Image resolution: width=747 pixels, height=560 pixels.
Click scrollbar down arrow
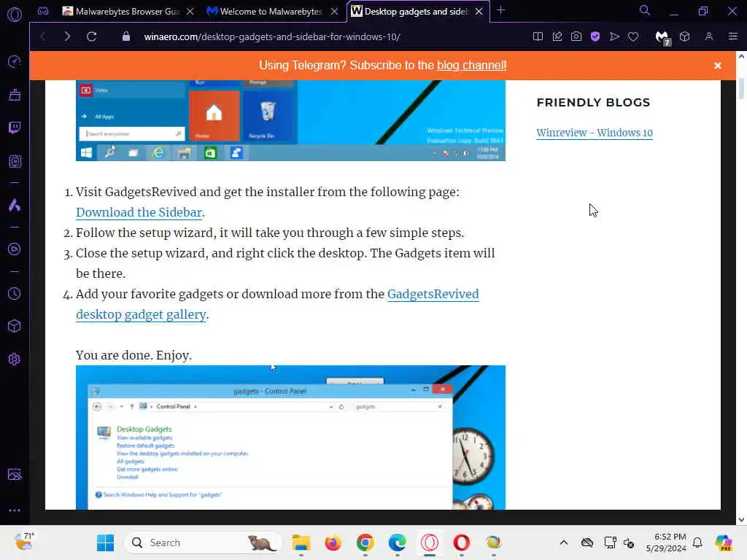741,519
